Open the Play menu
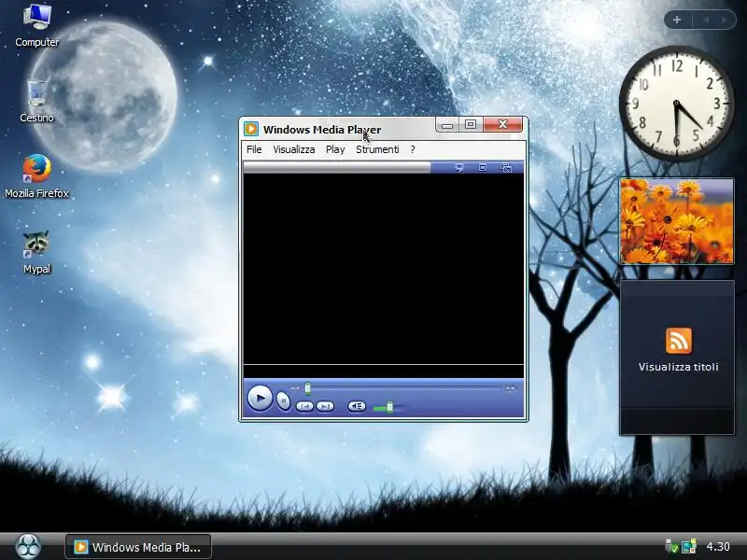This screenshot has height=560, width=747. pyautogui.click(x=335, y=149)
